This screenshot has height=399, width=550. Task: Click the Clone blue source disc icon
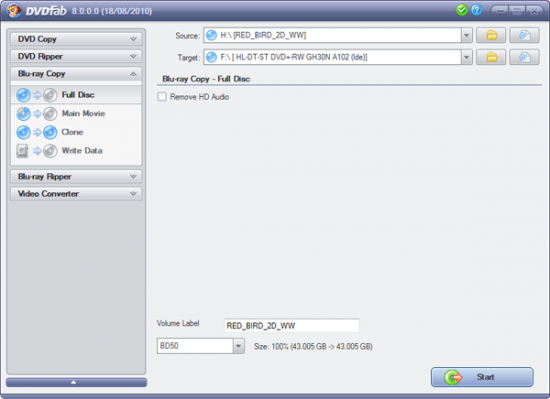[24, 132]
